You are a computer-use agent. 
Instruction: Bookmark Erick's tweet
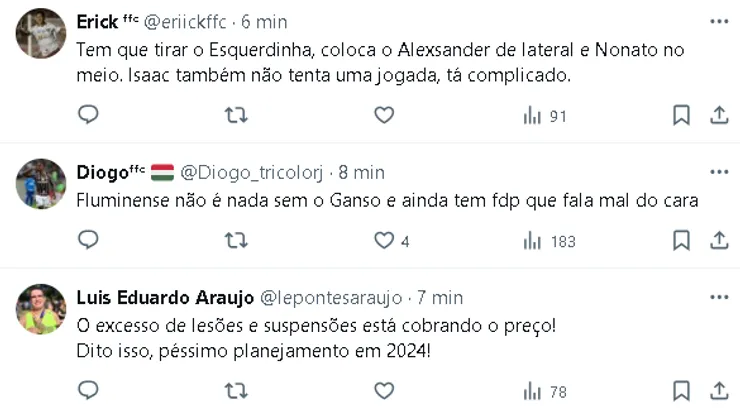[x=681, y=115]
